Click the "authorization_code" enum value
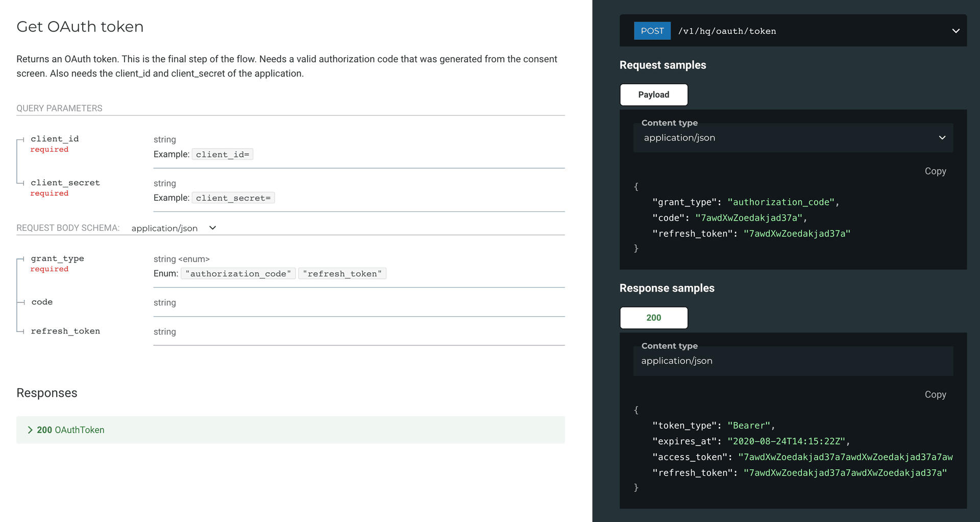This screenshot has height=522, width=980. point(238,274)
